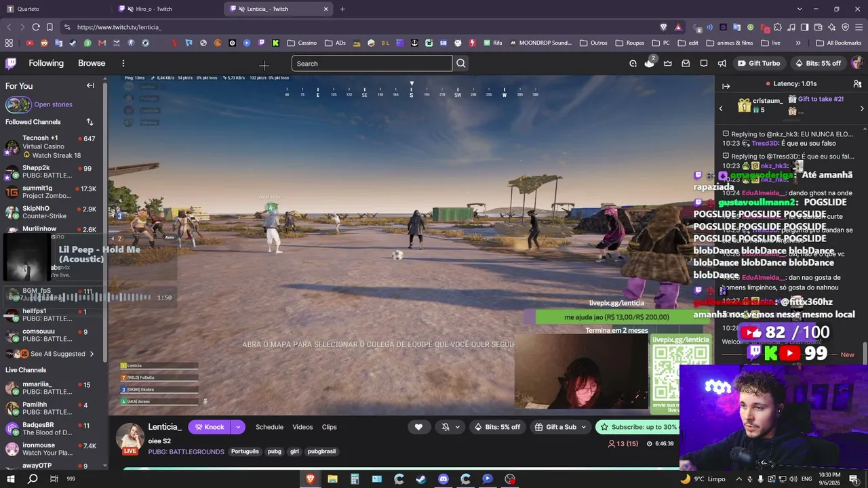
Task: Open the chat community users list
Action: point(858,83)
